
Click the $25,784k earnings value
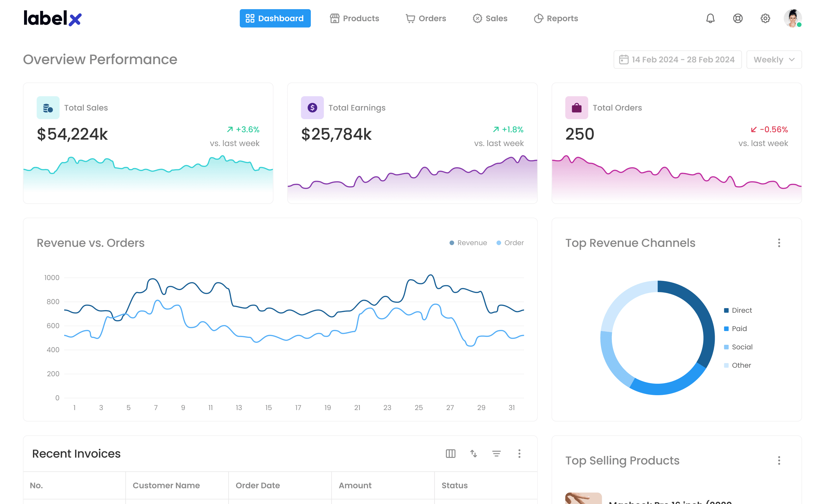click(x=337, y=134)
